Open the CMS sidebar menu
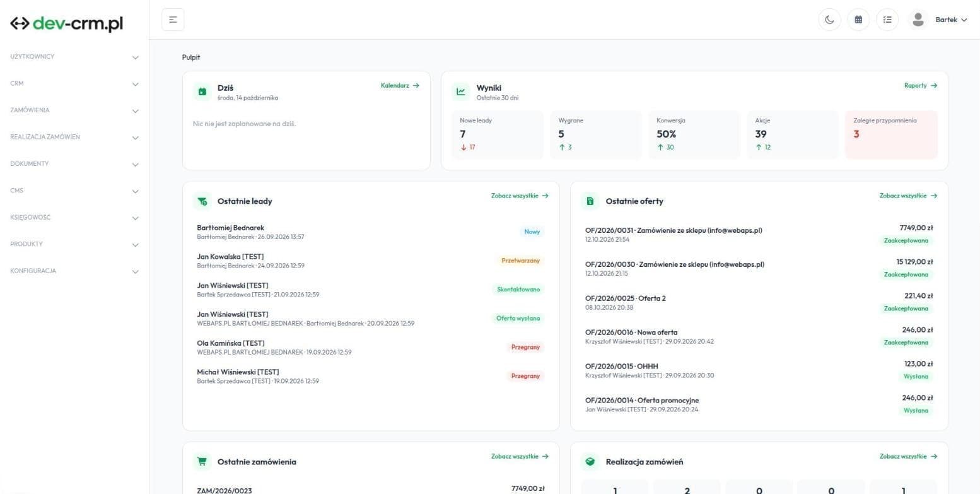This screenshot has width=980, height=494. click(74, 191)
